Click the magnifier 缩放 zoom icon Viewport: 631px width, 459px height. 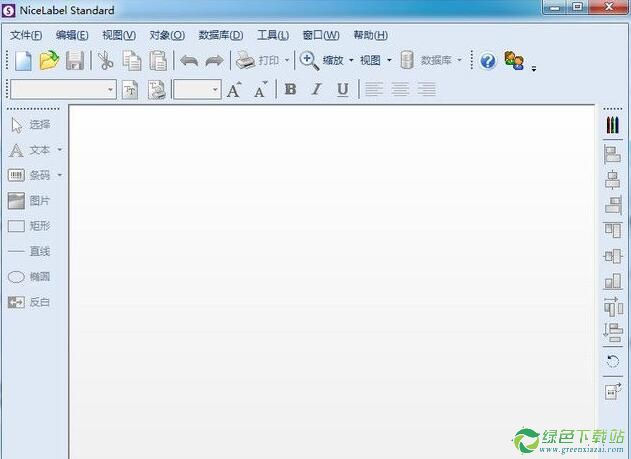point(309,61)
